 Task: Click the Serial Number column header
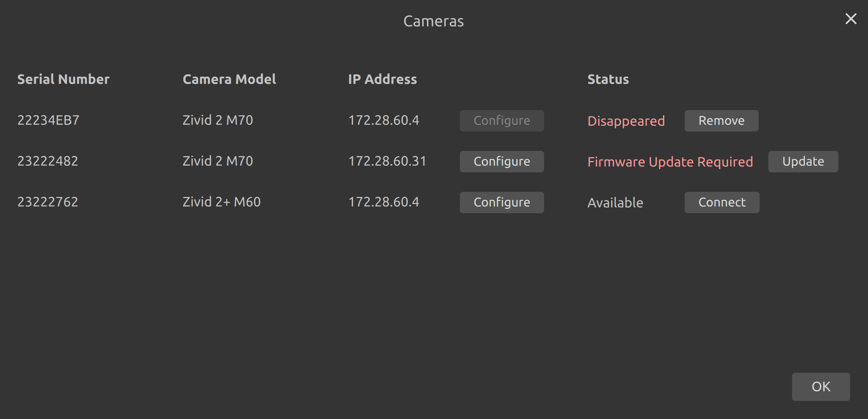point(63,79)
